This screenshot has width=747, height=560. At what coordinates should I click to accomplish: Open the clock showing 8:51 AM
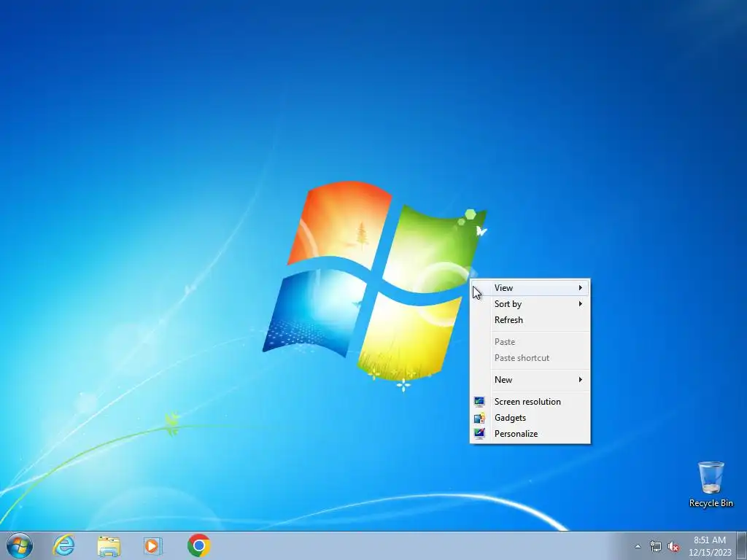(710, 546)
